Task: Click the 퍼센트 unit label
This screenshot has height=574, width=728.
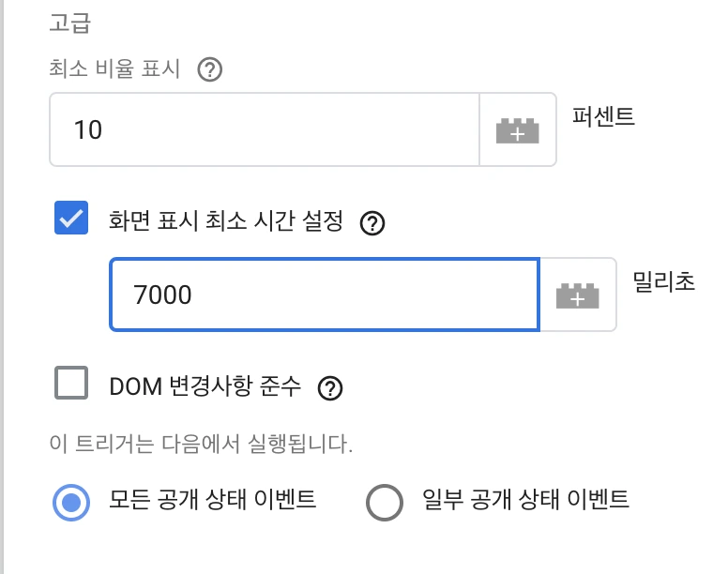Action: pyautogui.click(x=603, y=116)
